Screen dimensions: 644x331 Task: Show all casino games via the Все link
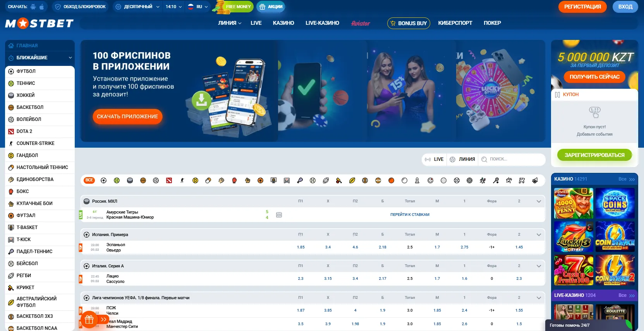[626, 179]
